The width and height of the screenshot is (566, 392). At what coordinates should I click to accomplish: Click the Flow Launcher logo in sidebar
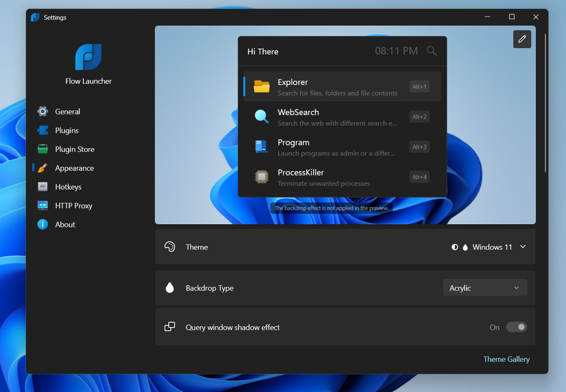[89, 57]
